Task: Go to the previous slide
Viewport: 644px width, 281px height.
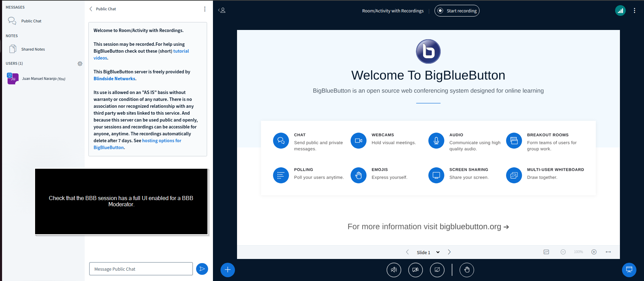Action: pos(407,252)
